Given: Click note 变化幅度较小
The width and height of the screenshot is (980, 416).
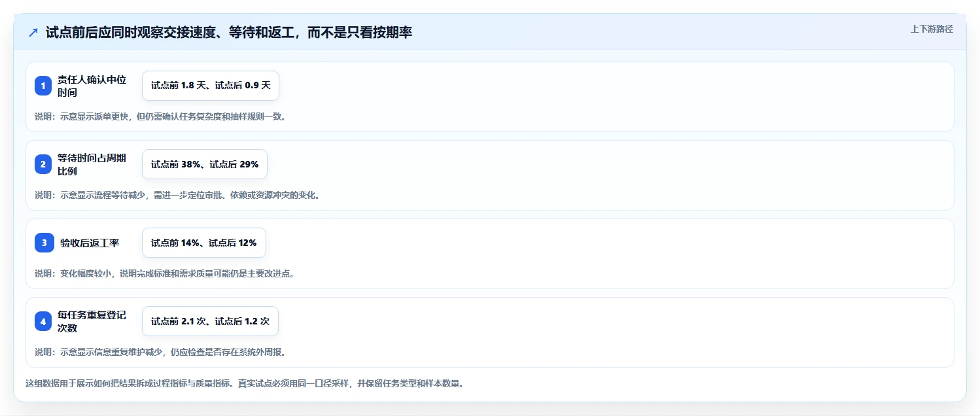Looking at the screenshot, I should tap(164, 274).
